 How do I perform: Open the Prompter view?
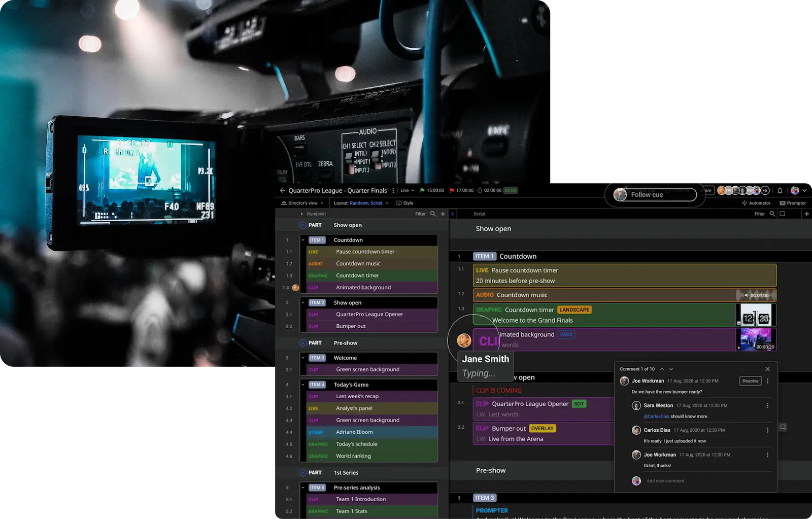[x=793, y=203]
